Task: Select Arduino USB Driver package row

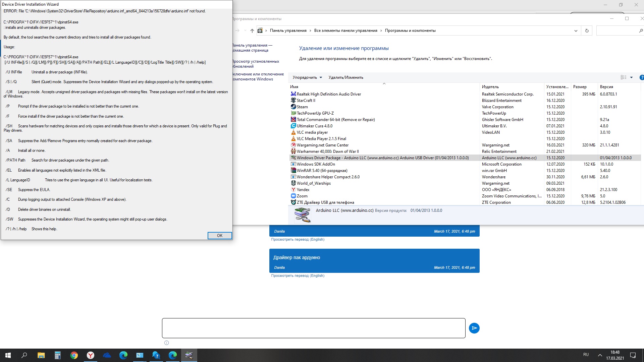Action: [x=465, y=158]
